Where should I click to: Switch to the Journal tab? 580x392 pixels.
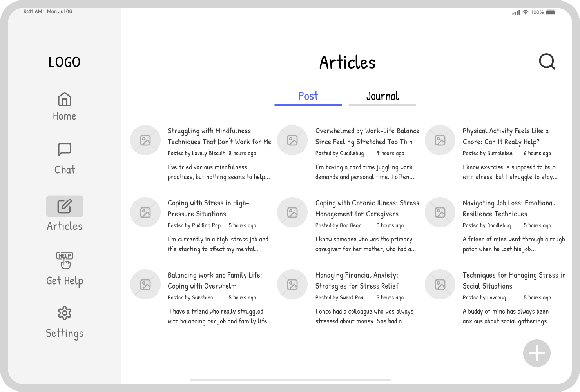click(x=382, y=96)
